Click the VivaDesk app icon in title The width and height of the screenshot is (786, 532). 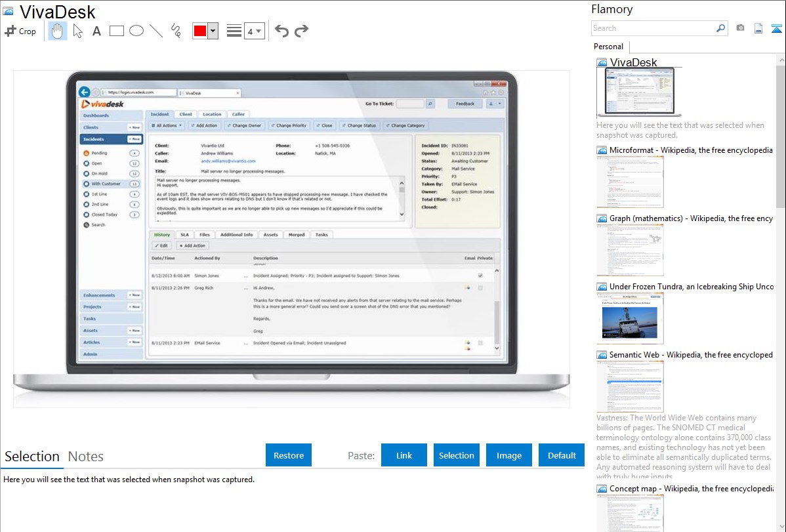tap(8, 11)
